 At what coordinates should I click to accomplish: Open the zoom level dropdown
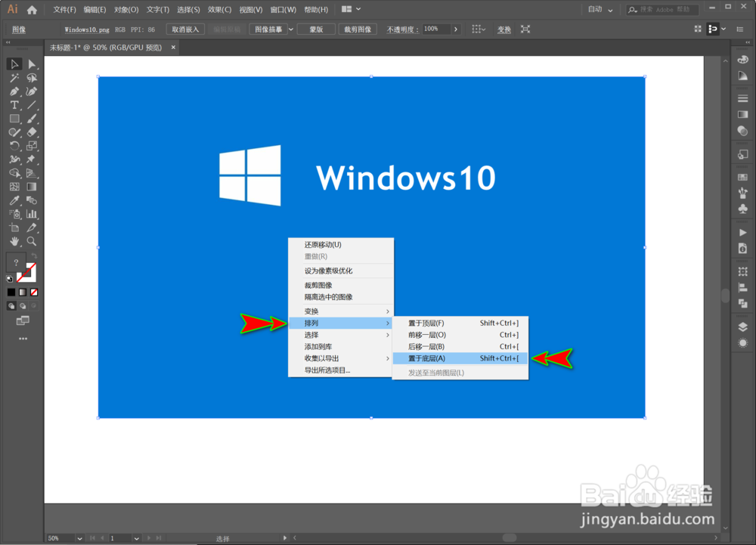coord(79,538)
